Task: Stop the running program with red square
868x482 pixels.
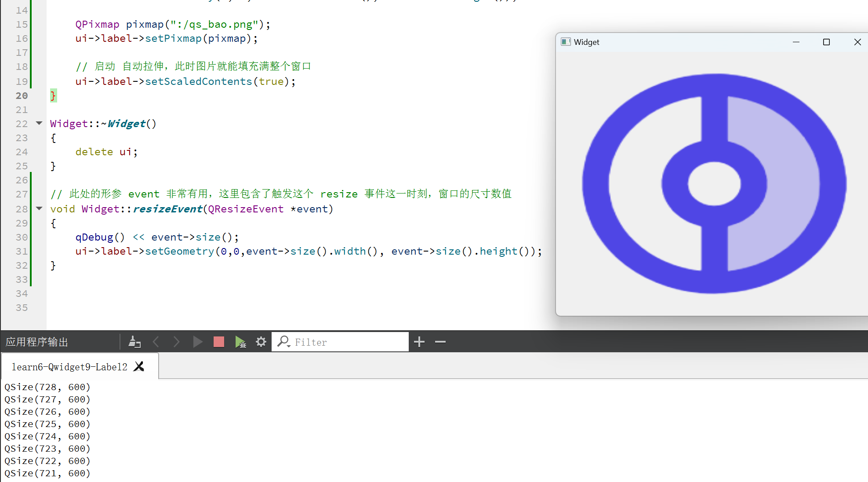Action: [x=218, y=342]
